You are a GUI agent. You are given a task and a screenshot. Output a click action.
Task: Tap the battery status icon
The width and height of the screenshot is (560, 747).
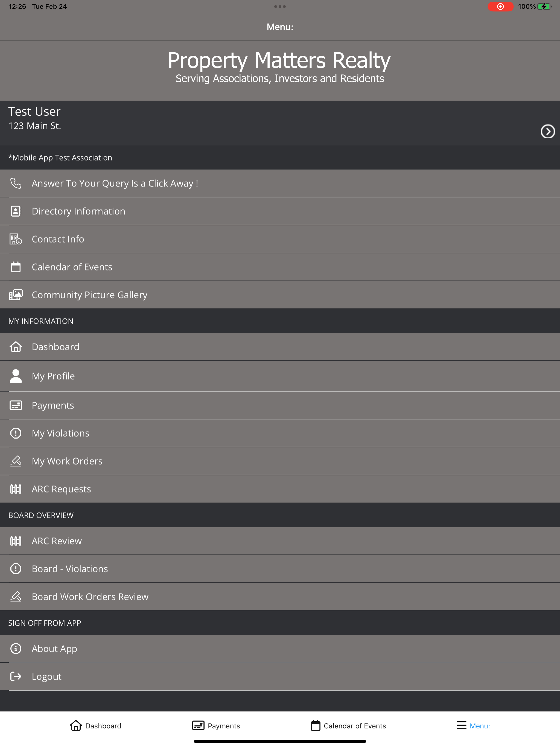544,6
